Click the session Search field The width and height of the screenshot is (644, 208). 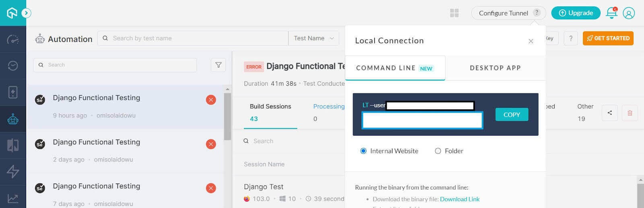pos(294,141)
